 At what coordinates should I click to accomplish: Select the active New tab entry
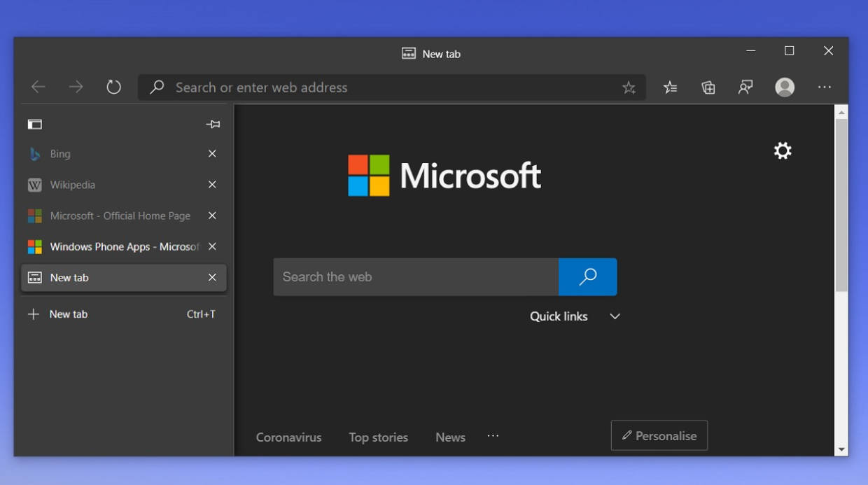[x=124, y=278]
